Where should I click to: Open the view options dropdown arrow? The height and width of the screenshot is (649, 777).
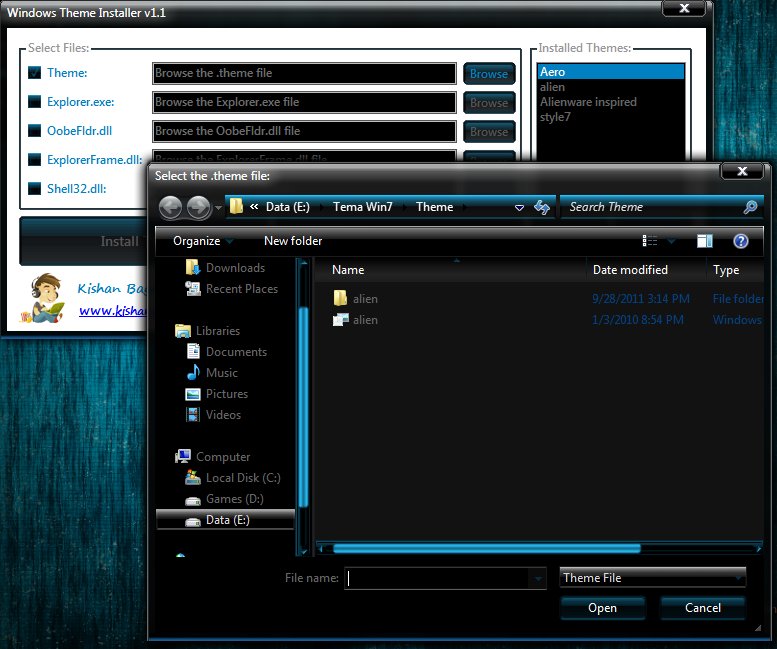coord(671,241)
